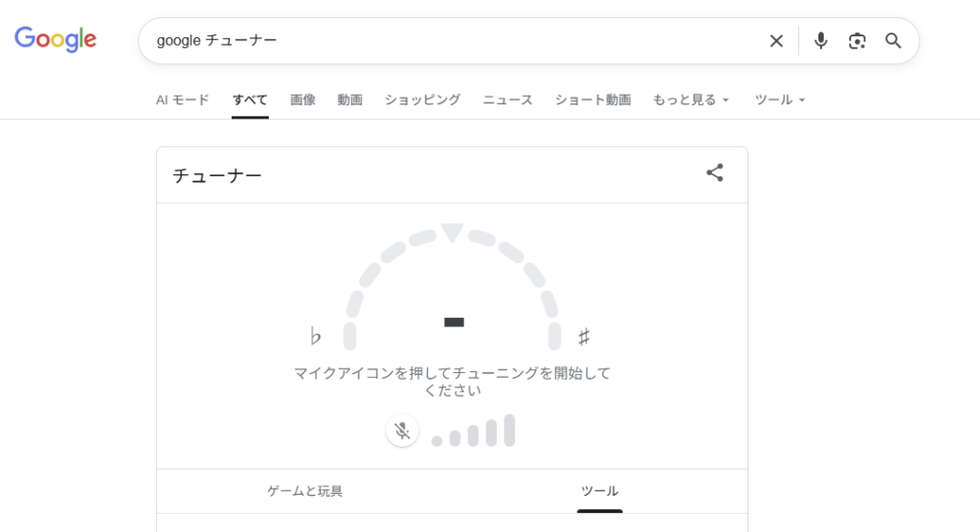Click the Google logo
The height and width of the screenshot is (532, 980).
point(56,39)
